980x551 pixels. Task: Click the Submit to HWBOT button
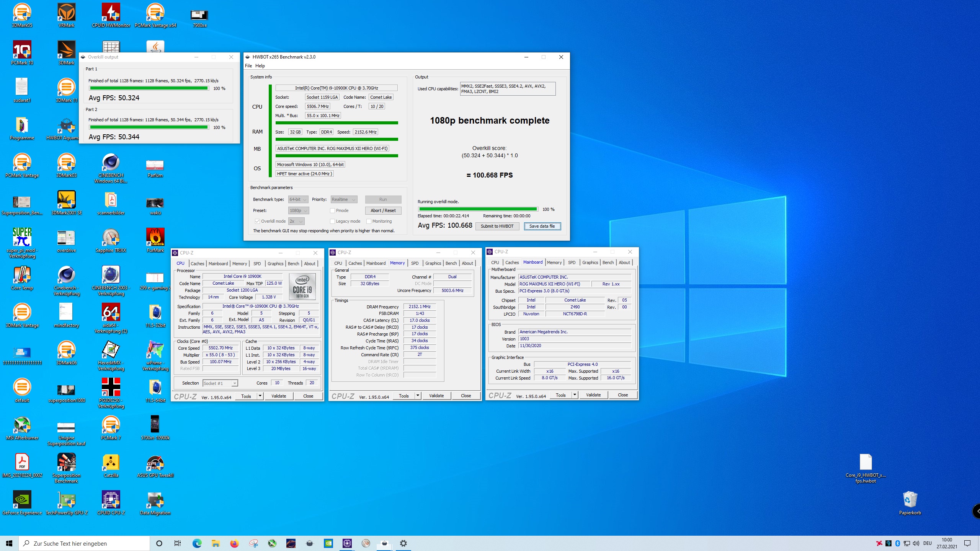pos(497,226)
